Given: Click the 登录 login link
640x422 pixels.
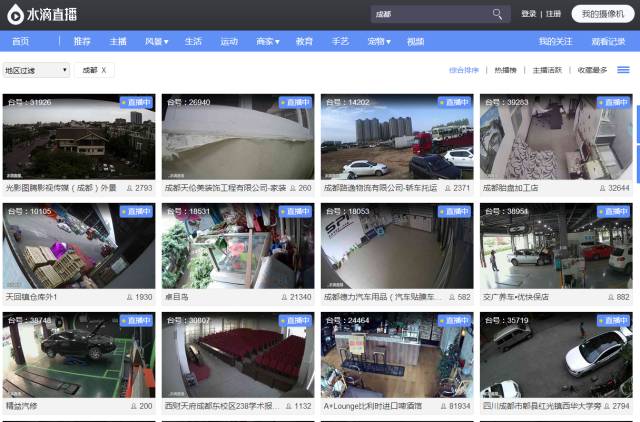Looking at the screenshot, I should [x=528, y=14].
